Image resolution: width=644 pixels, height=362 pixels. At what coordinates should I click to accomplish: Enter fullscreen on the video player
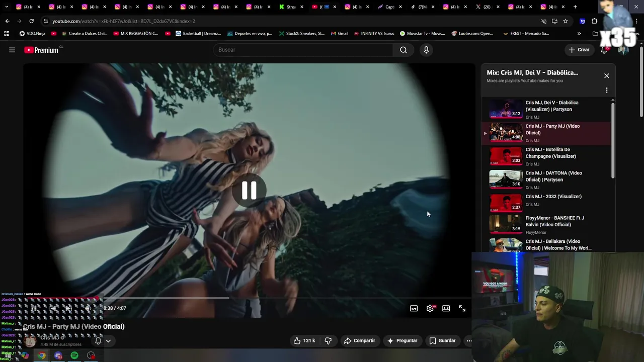(x=462, y=308)
